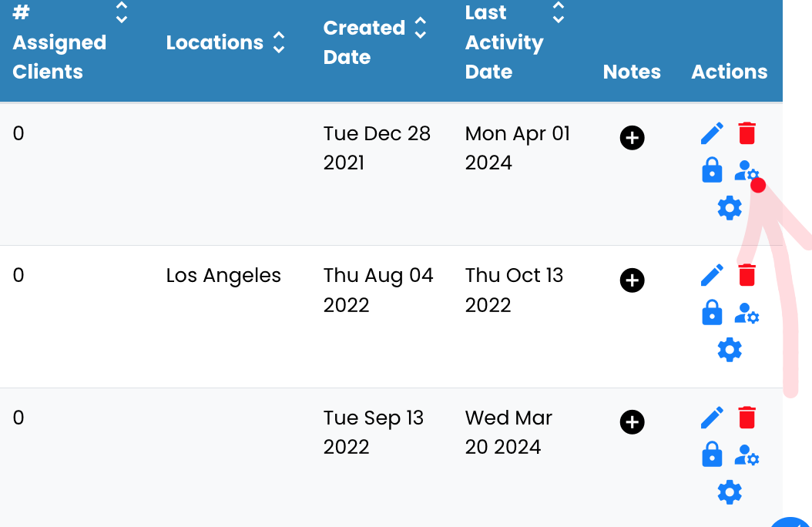Screen dimensions: 812x527
Task: Click lock icon in the Los Angeles row
Action: [x=712, y=313]
